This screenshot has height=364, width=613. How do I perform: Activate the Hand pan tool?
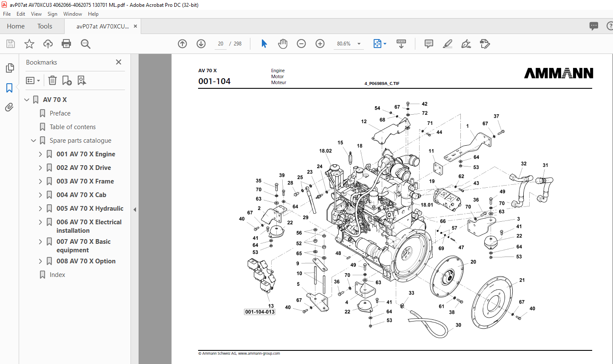[x=283, y=44]
